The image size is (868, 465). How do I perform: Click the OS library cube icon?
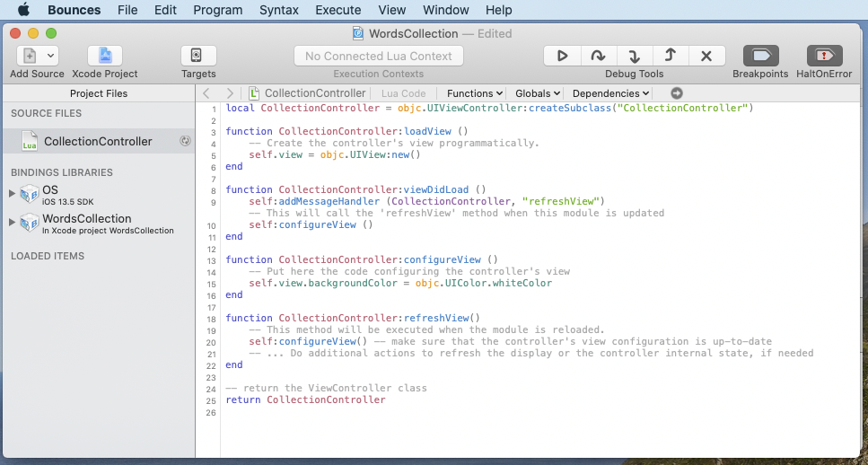(x=30, y=193)
